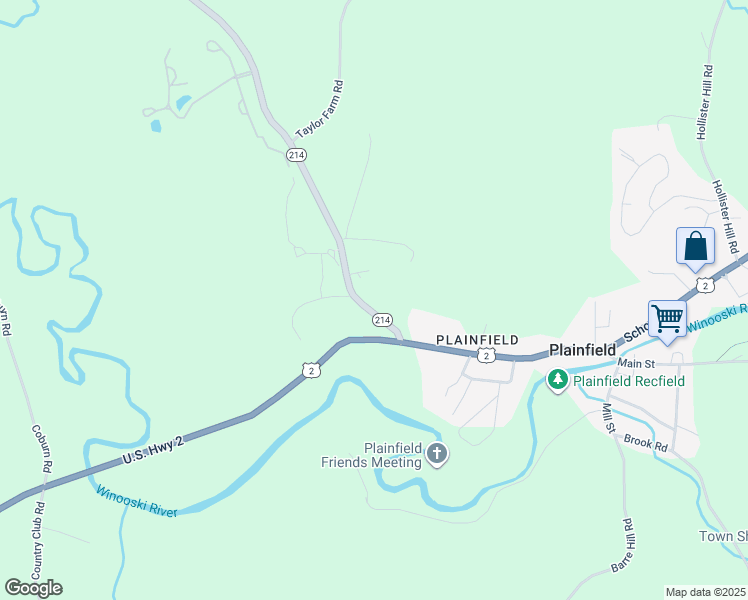Click the US 2 shield under PLAINFIELD label

[486, 355]
